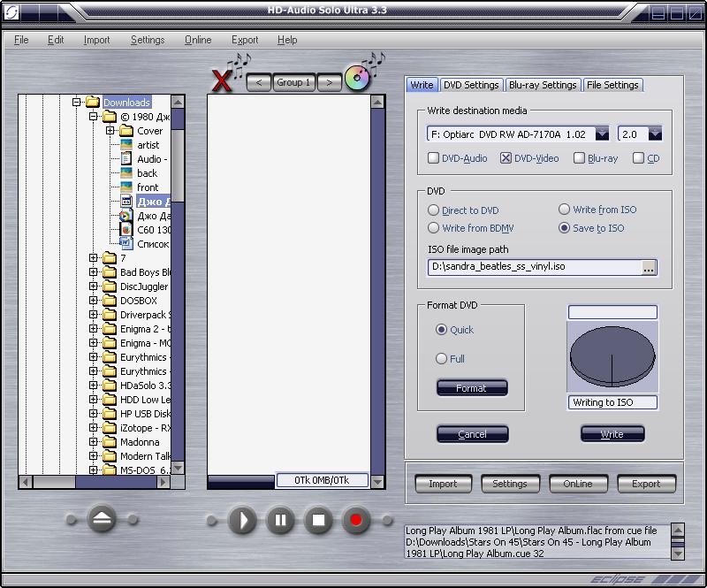Click the application logo icon in title bar
707x588 pixels.
tap(11, 11)
